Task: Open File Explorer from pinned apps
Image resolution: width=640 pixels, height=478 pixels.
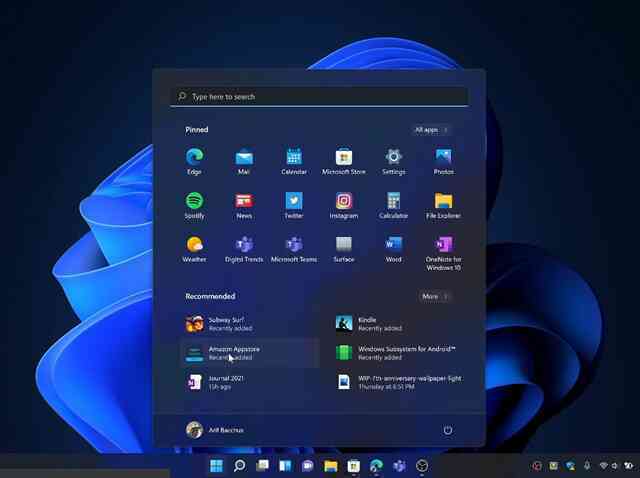Action: (443, 206)
